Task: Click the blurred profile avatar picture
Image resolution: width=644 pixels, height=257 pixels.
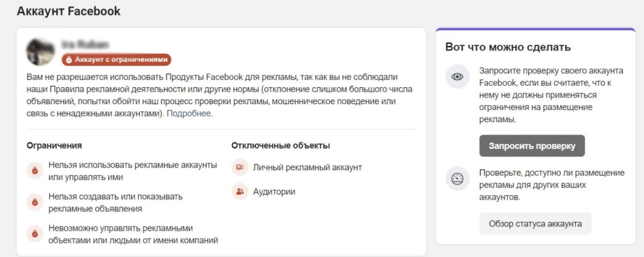Action: coord(40,52)
